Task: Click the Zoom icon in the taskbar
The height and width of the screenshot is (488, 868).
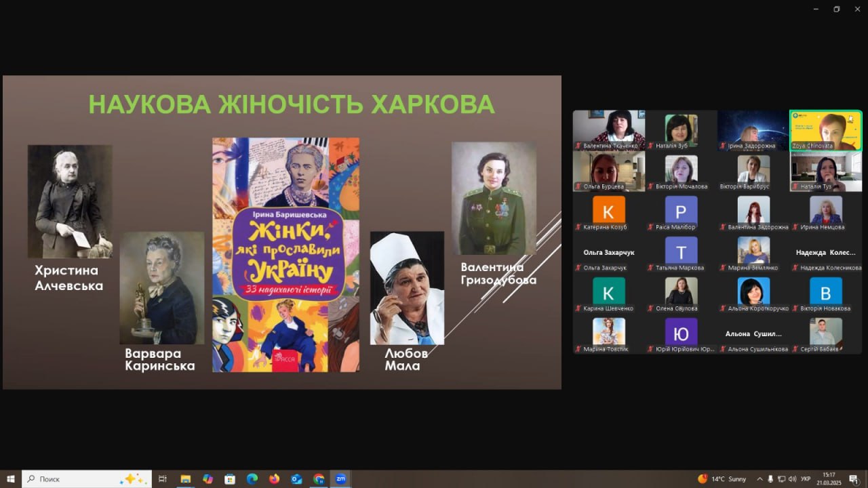Action: (340, 479)
